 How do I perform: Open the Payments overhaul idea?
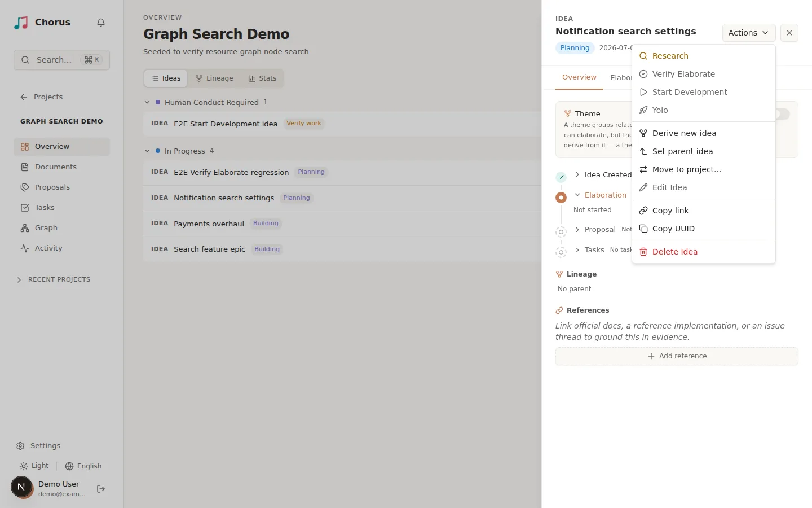click(x=342, y=224)
